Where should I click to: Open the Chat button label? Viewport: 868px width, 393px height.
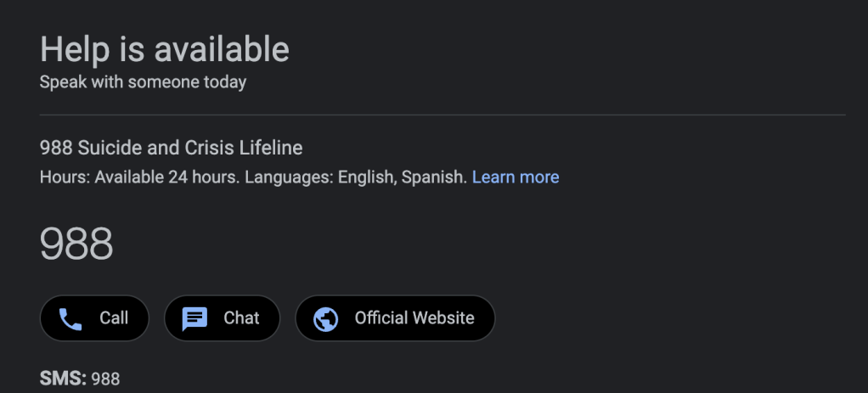click(241, 318)
